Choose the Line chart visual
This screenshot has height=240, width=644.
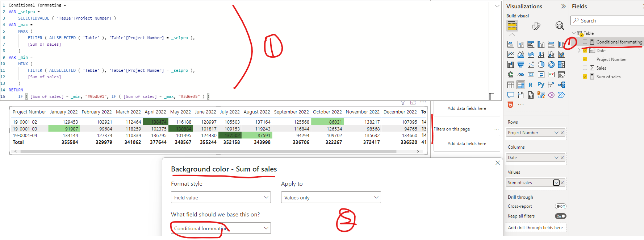coord(510,54)
